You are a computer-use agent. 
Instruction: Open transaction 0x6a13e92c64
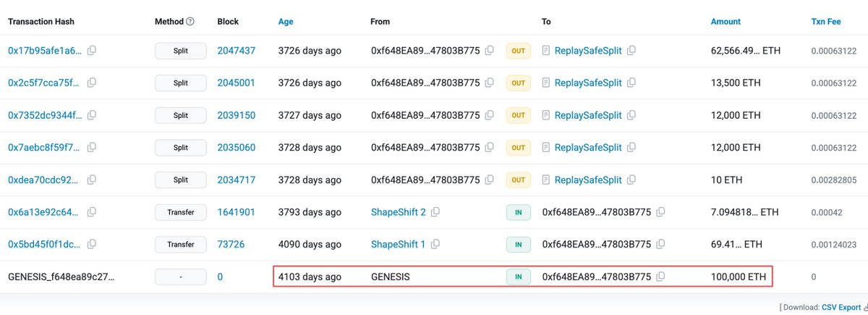pyautogui.click(x=44, y=212)
